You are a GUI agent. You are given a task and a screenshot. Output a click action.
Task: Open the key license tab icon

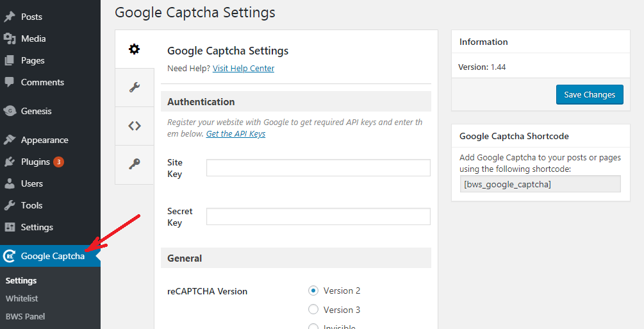[x=135, y=164]
